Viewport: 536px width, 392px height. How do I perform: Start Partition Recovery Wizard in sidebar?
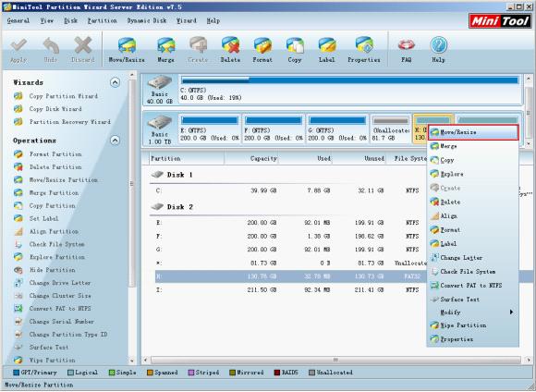pyautogui.click(x=62, y=122)
